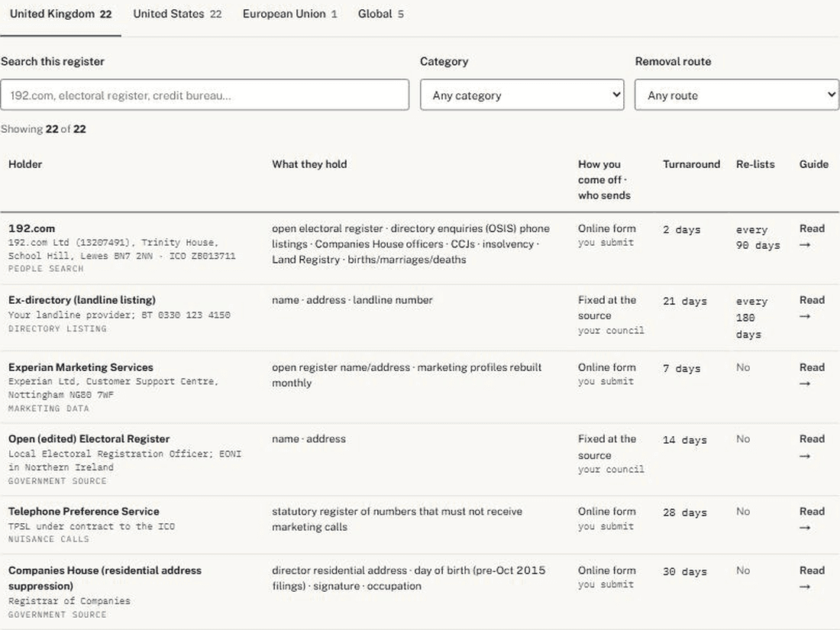This screenshot has height=630, width=840.
Task: Click the Experian Ltd Customer Support Centre address
Action: click(x=114, y=388)
